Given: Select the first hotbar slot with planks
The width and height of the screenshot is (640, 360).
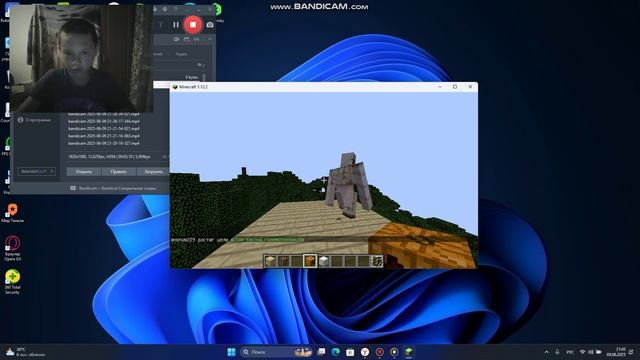Looking at the screenshot, I should [270, 261].
